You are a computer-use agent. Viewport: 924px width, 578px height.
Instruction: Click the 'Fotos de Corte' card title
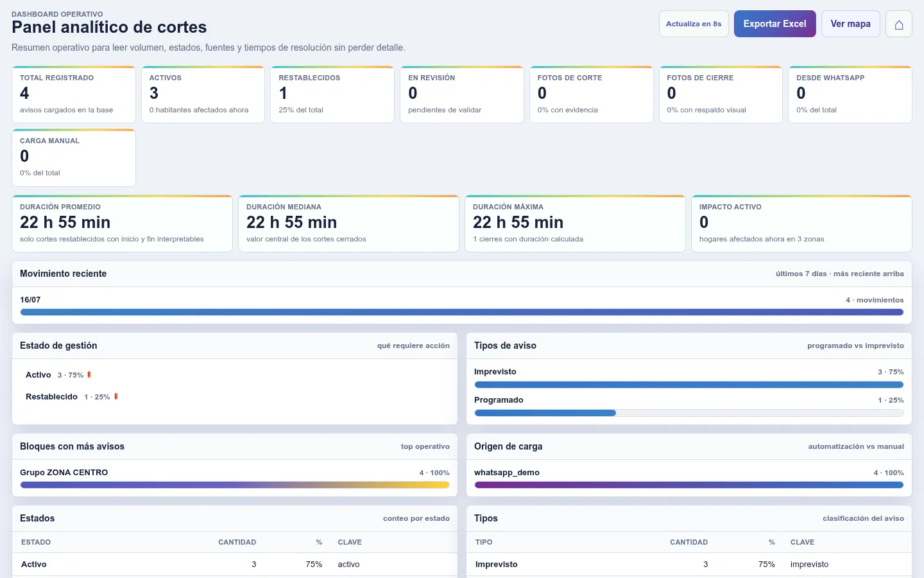[570, 78]
